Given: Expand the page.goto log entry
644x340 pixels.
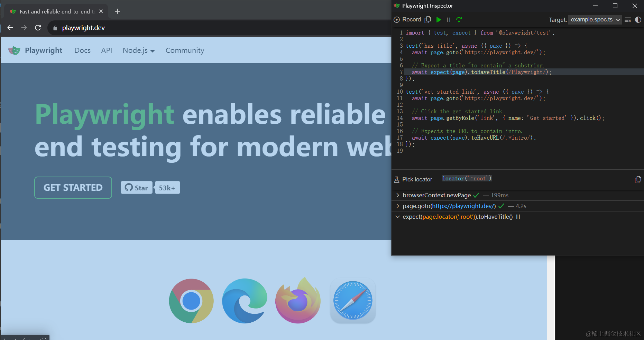Looking at the screenshot, I should pyautogui.click(x=398, y=206).
